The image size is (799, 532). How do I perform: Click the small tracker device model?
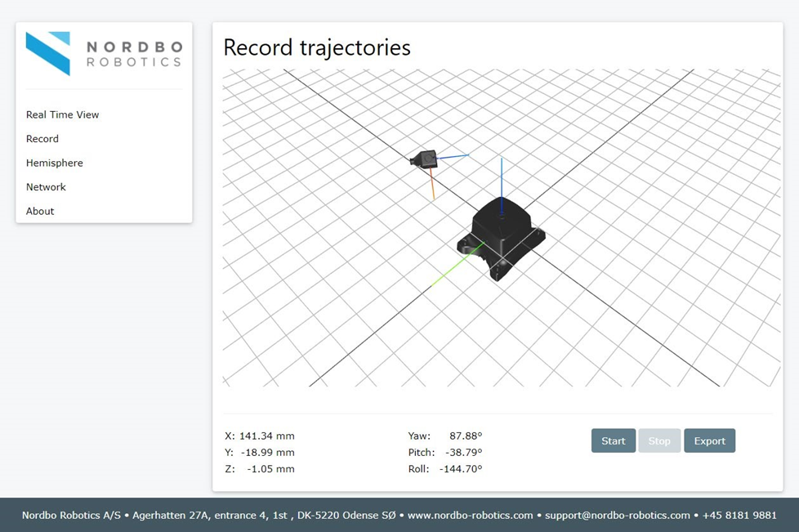[x=423, y=159]
